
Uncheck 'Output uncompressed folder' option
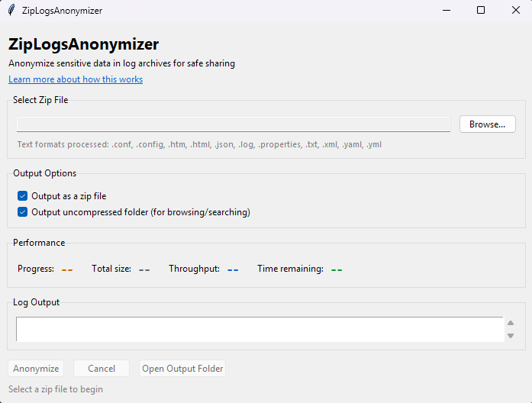[x=23, y=212]
